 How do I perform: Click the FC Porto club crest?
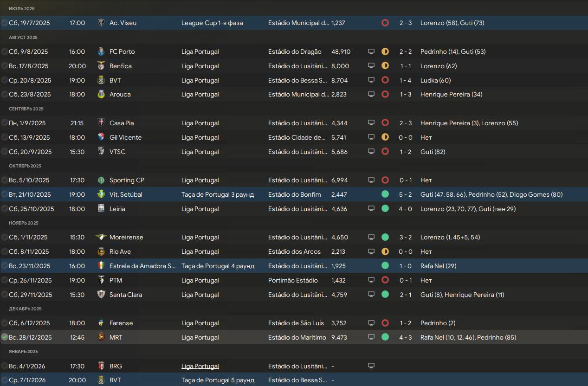(101, 51)
